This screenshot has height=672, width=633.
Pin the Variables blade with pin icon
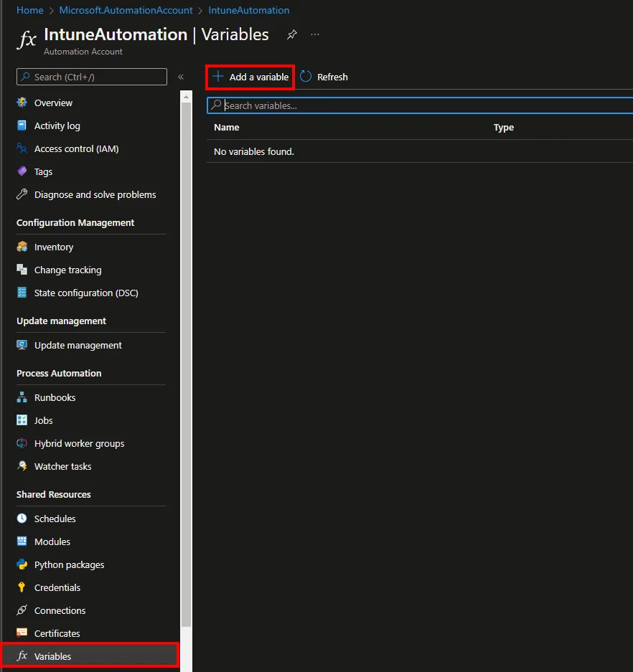(292, 34)
